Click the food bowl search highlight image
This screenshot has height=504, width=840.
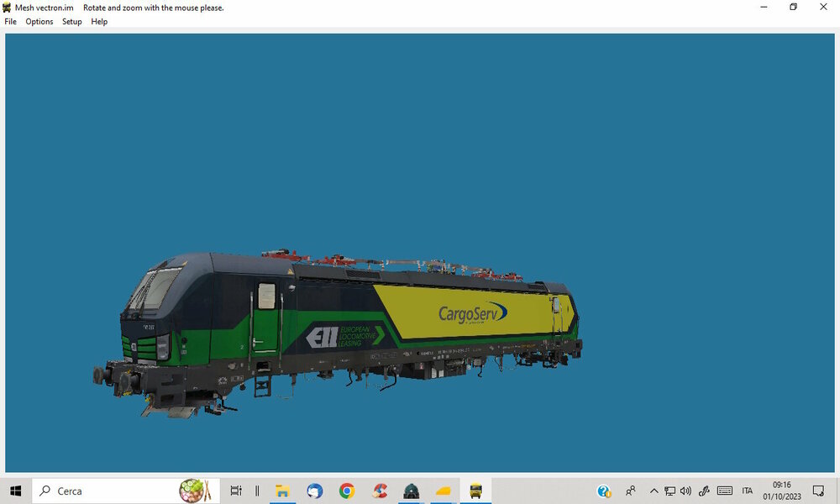click(195, 491)
